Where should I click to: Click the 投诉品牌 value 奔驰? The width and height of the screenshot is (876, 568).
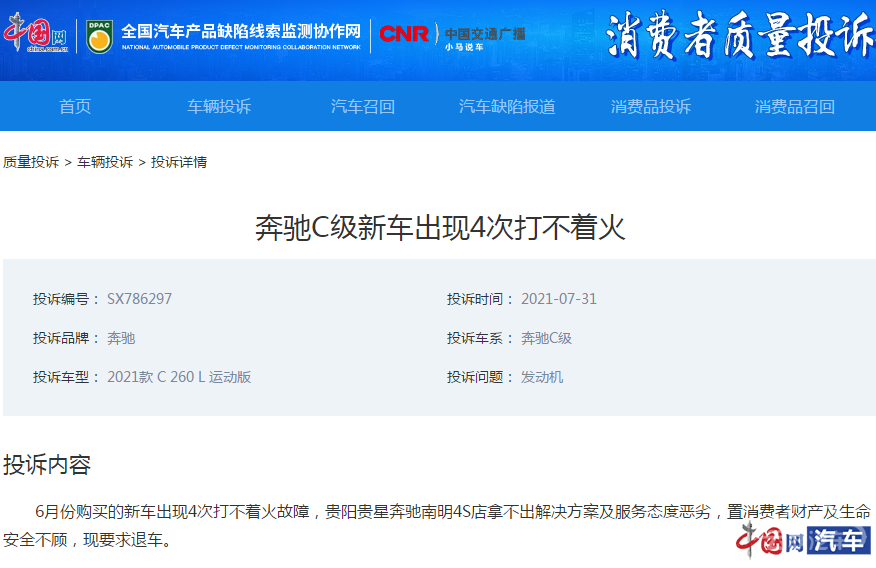pyautogui.click(x=121, y=338)
